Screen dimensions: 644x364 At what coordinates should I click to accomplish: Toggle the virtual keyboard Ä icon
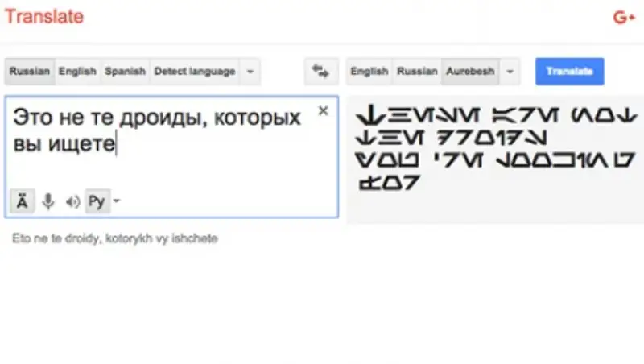pos(23,201)
